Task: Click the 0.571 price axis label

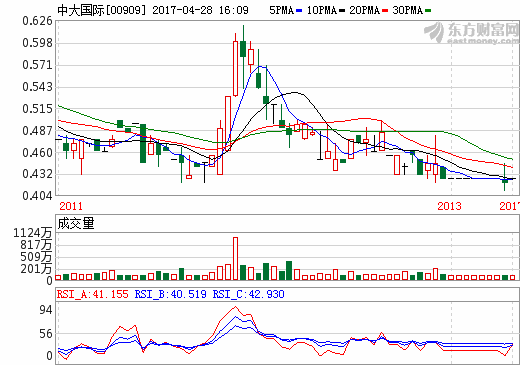Action: (38, 65)
